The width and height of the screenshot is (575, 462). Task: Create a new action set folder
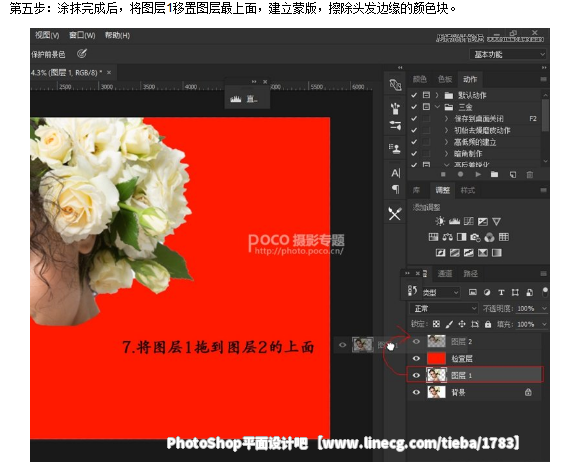pyautogui.click(x=495, y=175)
